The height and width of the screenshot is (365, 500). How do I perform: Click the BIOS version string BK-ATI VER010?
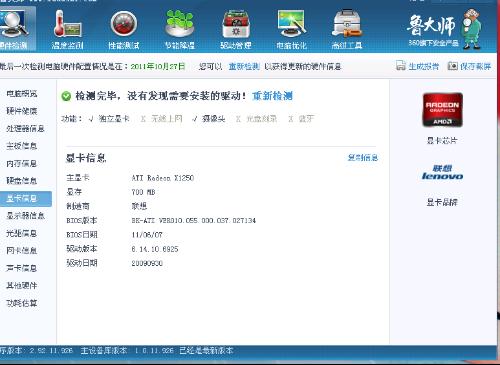(x=194, y=220)
